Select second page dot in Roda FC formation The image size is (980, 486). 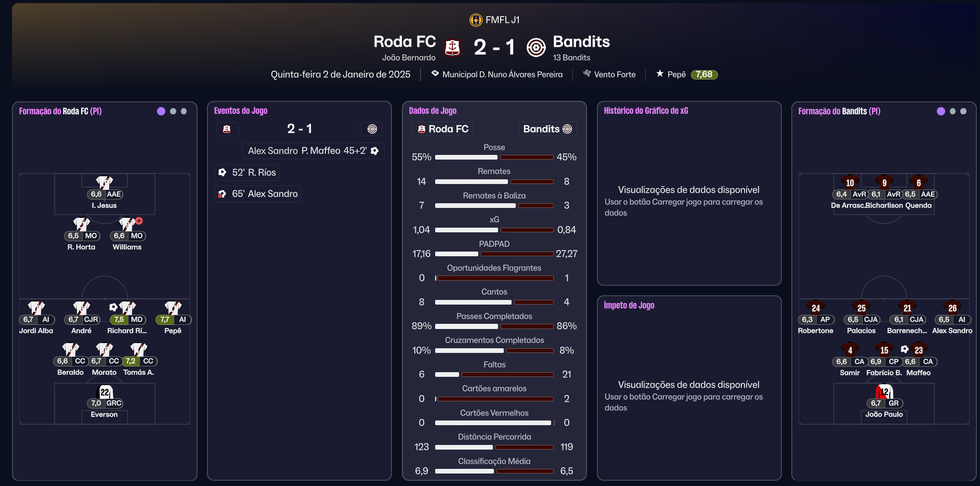point(173,111)
